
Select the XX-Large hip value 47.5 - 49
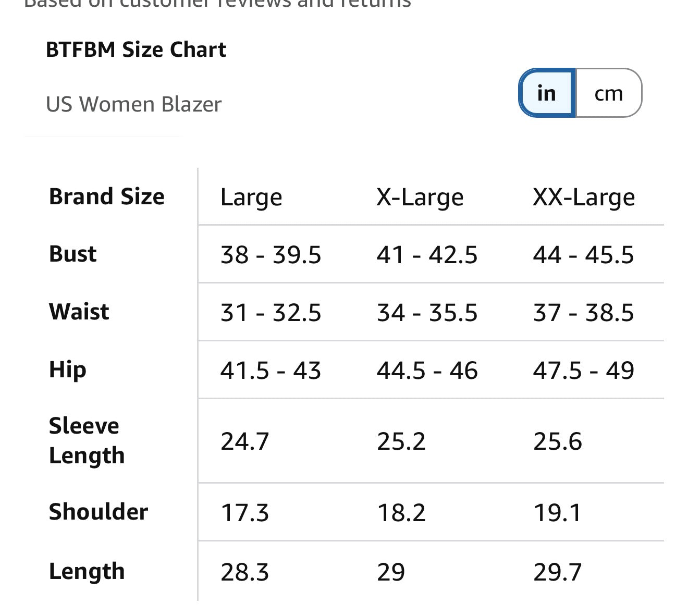tap(584, 371)
